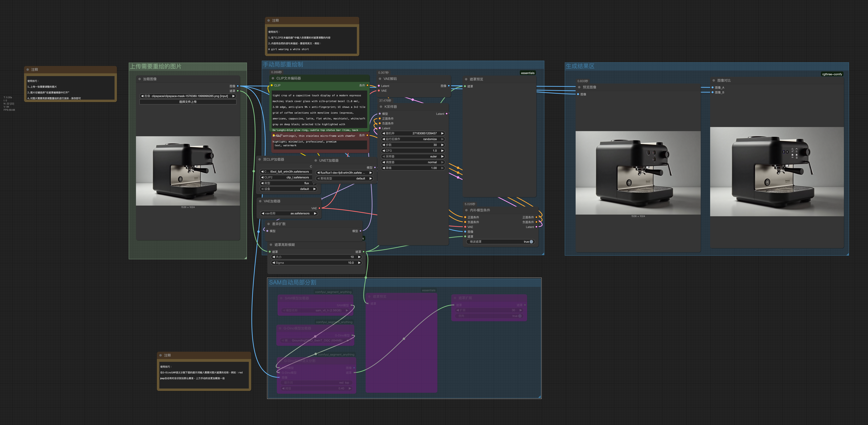Click the right arrow on 随机种 seed
868x425 pixels.
click(442, 133)
